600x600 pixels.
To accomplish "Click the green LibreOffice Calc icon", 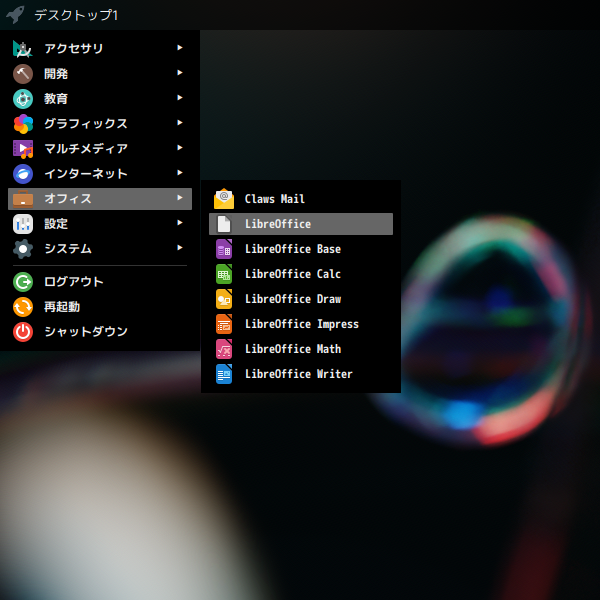I will (x=224, y=274).
